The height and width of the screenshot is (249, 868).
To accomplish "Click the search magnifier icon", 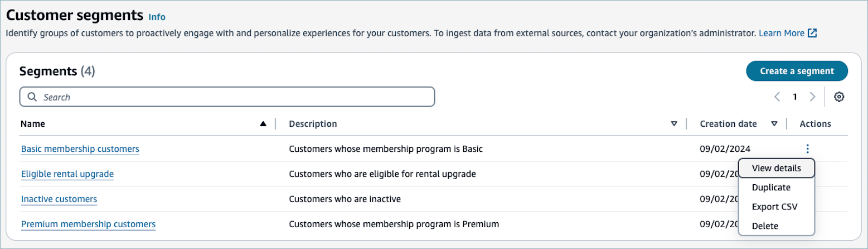I will (x=32, y=97).
